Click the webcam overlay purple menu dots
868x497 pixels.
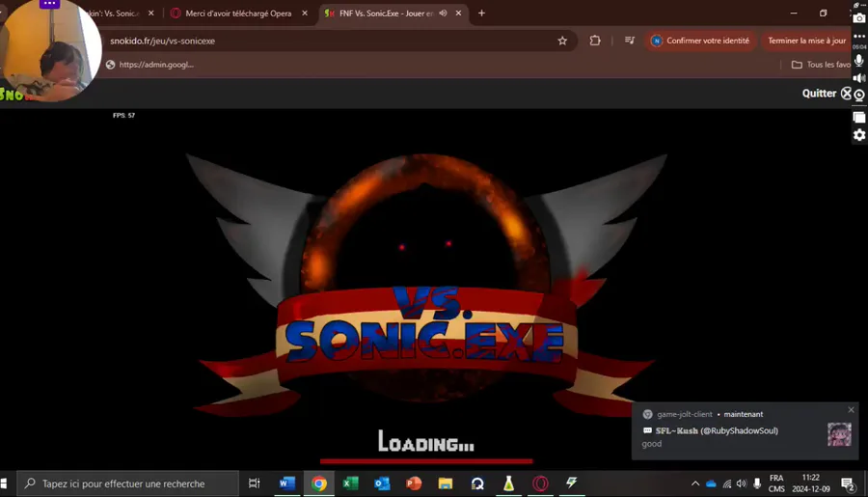click(49, 3)
